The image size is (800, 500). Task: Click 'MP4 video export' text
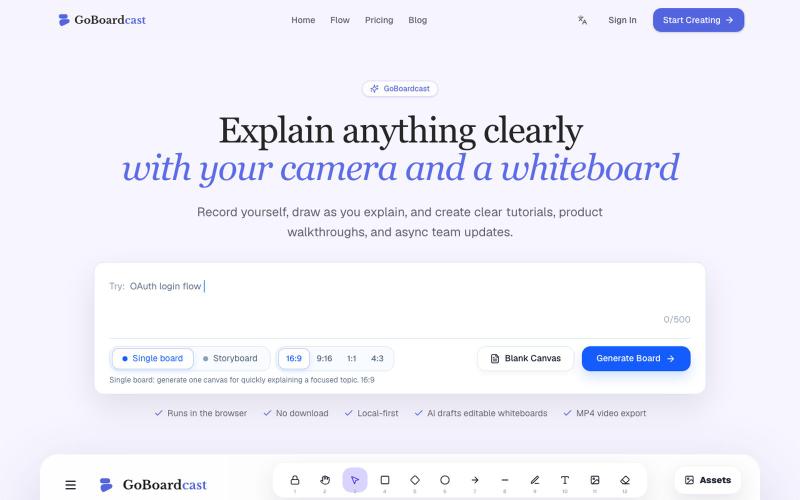pos(611,413)
